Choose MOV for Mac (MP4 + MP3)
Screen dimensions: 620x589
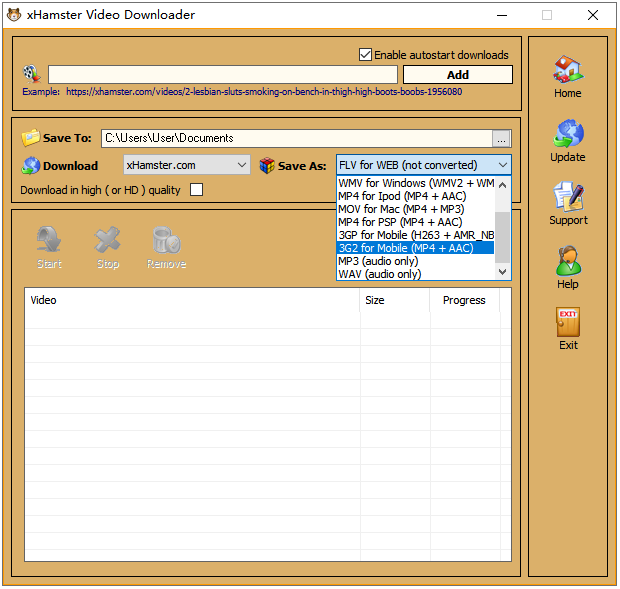[416, 209]
